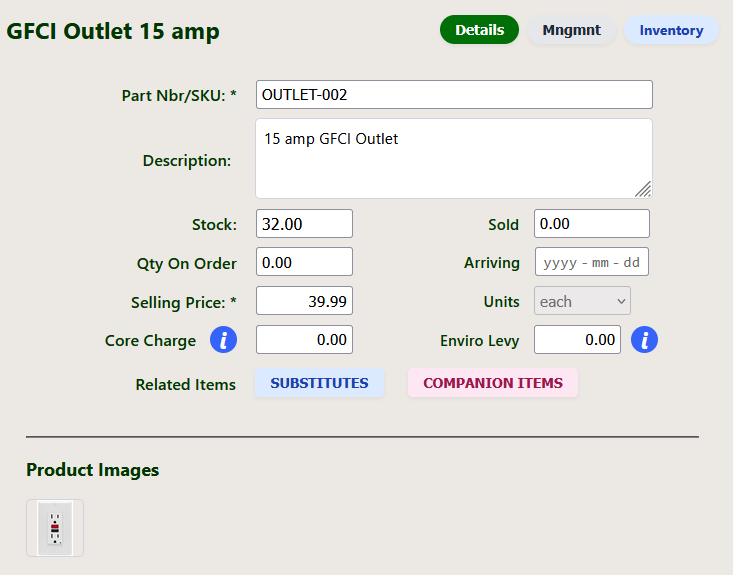The image size is (733, 575).
Task: Click the 'Units' label
Action: 502,302
